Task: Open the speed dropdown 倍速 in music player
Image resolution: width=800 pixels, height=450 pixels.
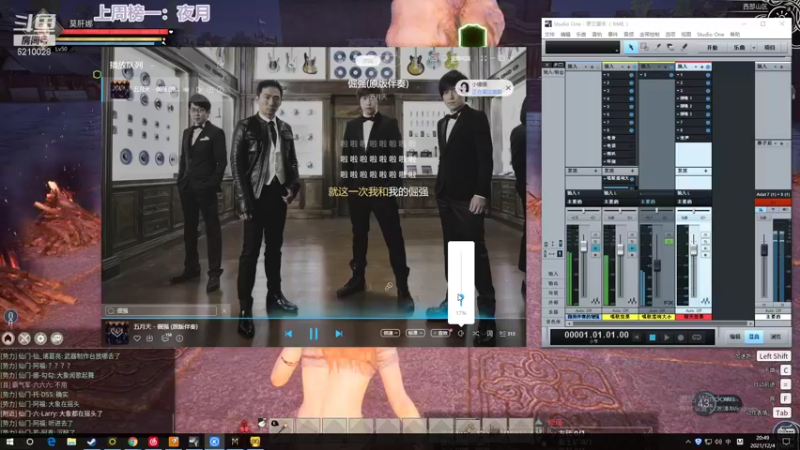Action: tap(390, 333)
